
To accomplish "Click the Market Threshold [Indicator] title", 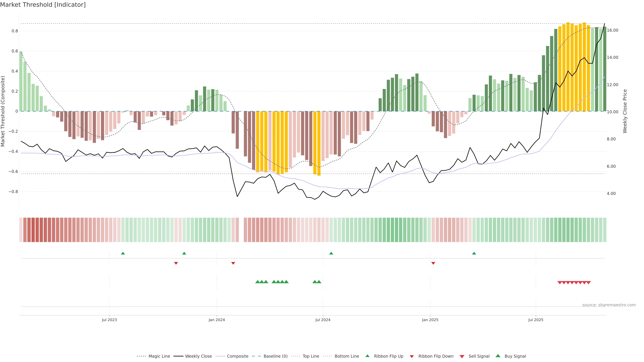I will coord(43,5).
